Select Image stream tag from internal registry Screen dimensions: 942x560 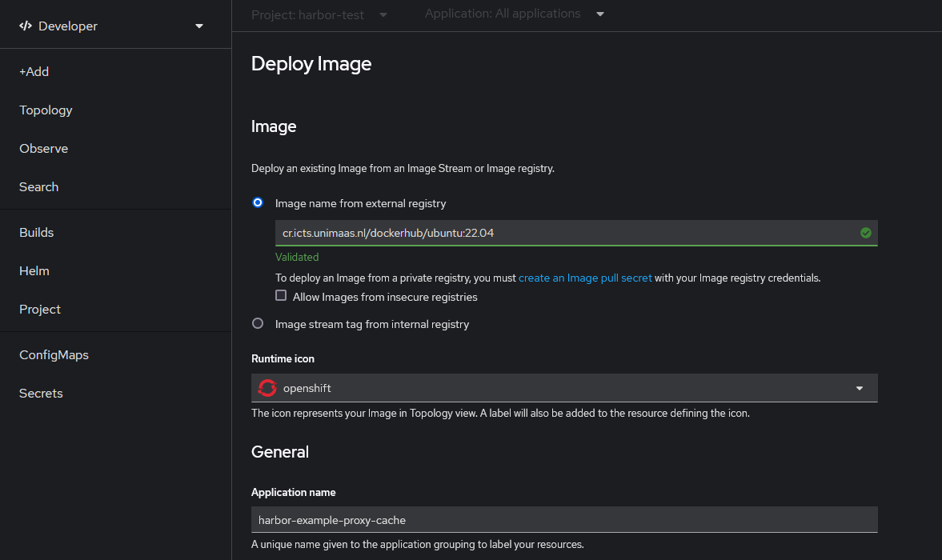258,323
